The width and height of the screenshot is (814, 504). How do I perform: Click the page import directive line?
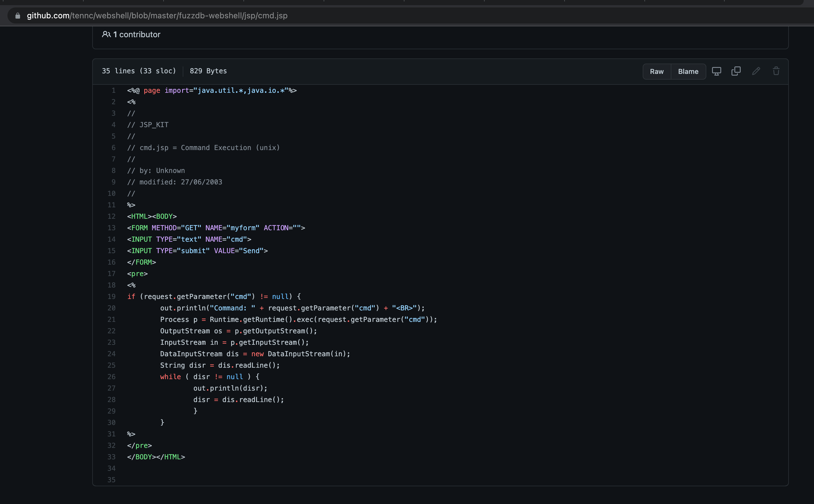(x=212, y=90)
